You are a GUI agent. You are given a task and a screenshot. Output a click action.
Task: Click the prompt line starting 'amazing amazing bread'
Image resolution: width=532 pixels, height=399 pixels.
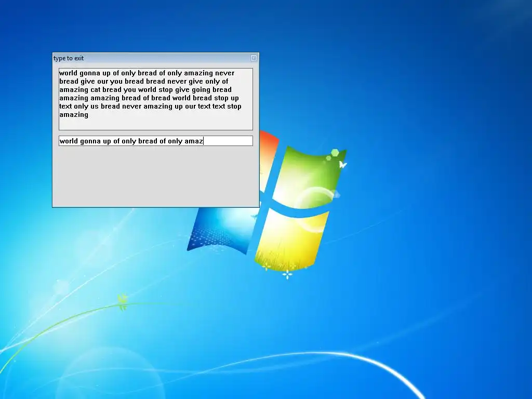(x=149, y=98)
